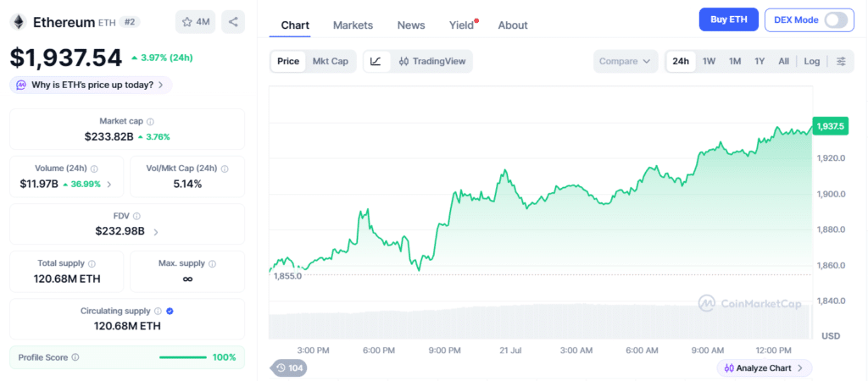Viewport: 868px width, 381px height.
Task: Click the USD currency label
Action: click(x=831, y=335)
